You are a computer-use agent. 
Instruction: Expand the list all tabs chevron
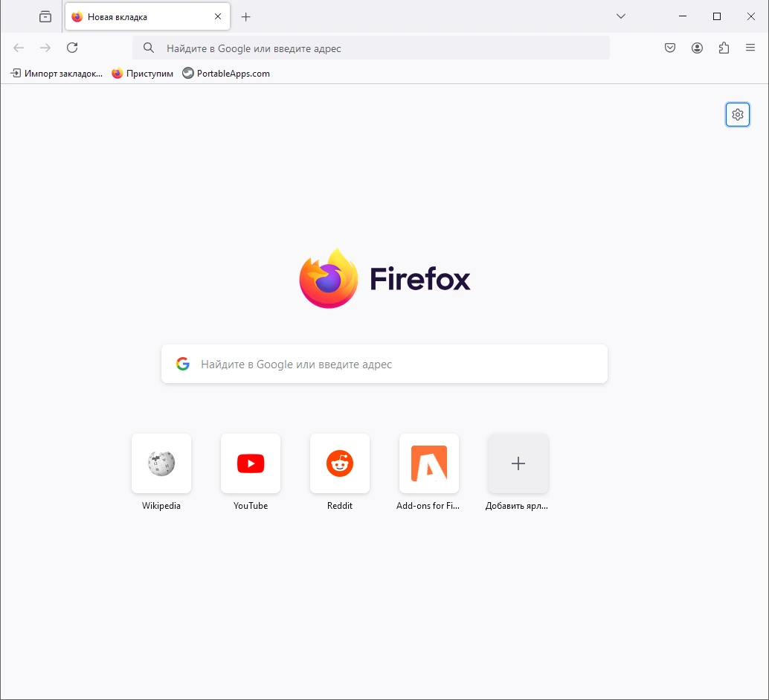pyautogui.click(x=620, y=16)
